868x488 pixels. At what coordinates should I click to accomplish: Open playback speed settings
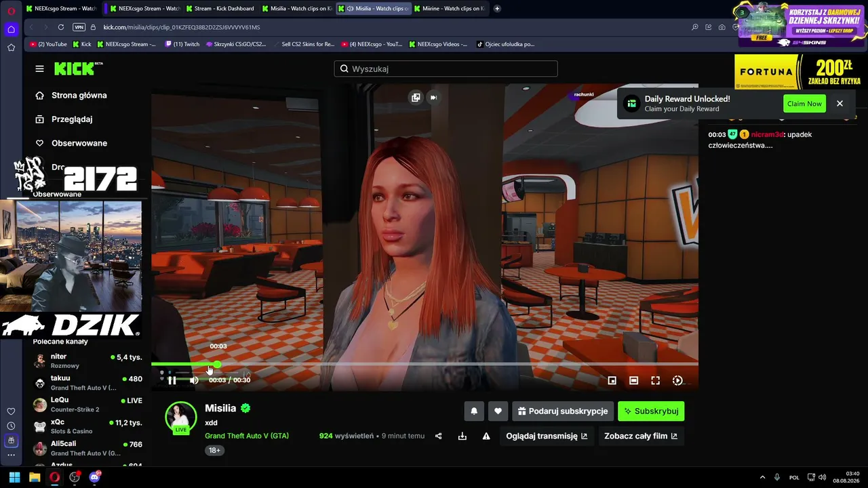pos(677,381)
